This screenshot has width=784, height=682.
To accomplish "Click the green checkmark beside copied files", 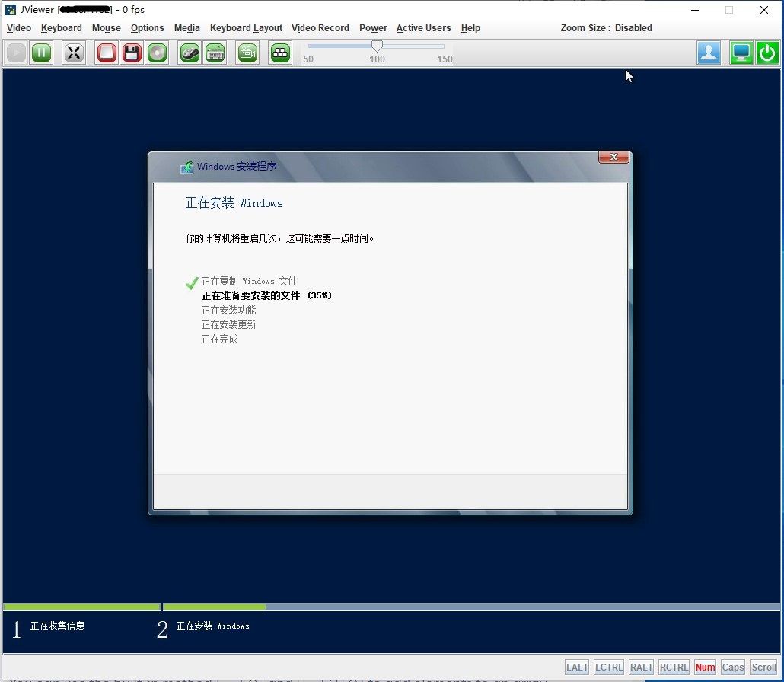I will (x=192, y=283).
